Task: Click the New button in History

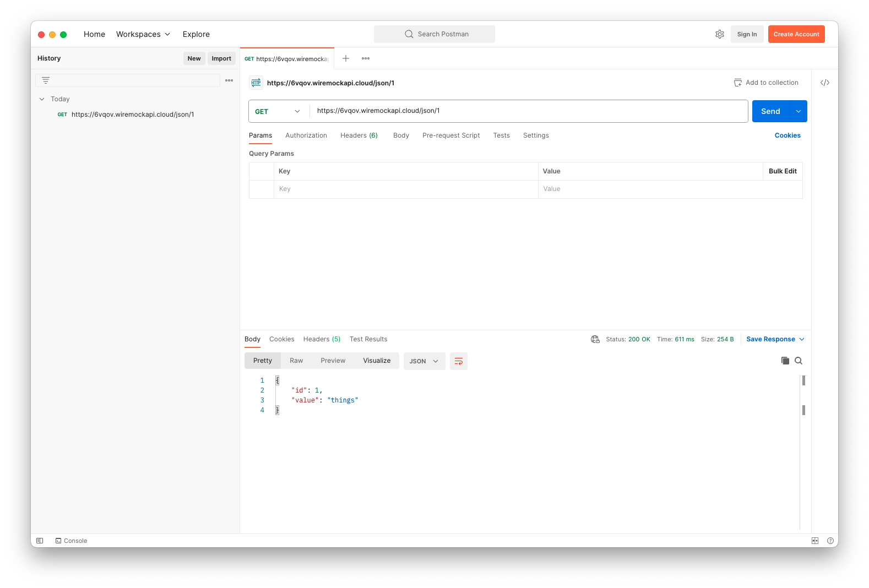Action: pos(194,58)
